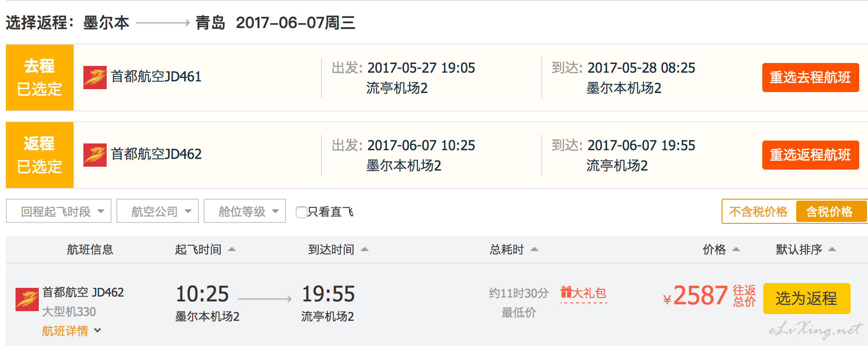Enable the 只看直飞 checkbox

click(x=301, y=212)
